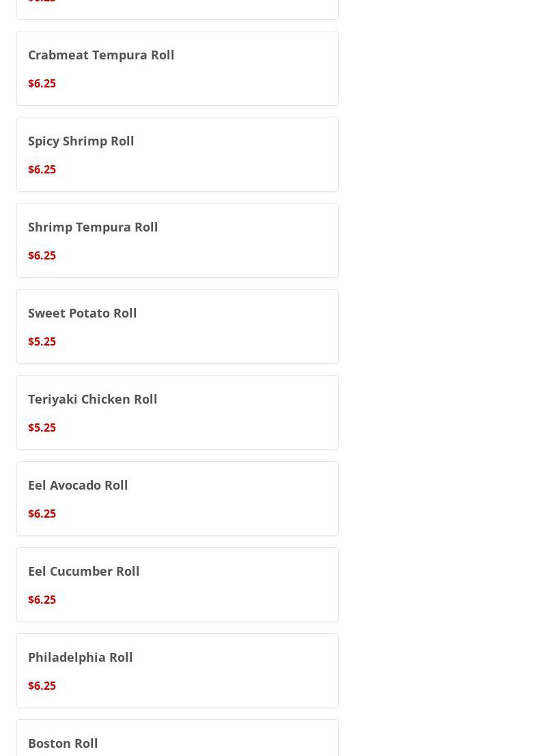Select the Crabmeat Tempura Roll item
The image size is (536, 756).
pos(178,68)
